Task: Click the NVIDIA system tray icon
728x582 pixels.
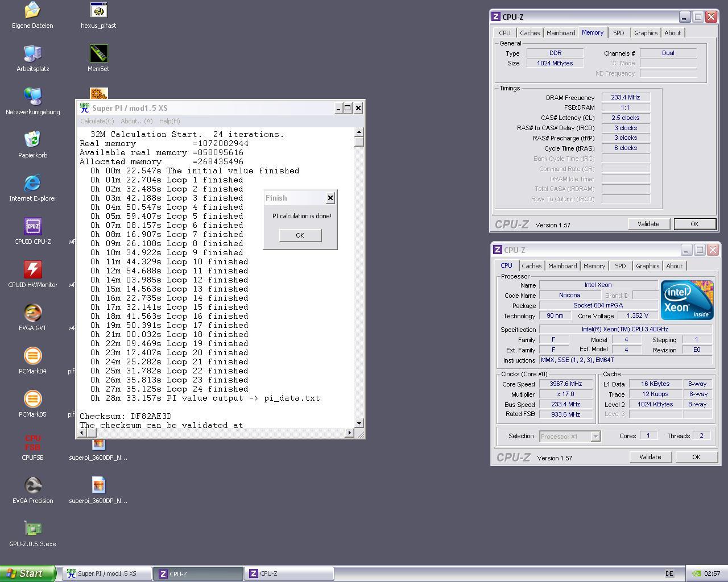Action: 696,573
